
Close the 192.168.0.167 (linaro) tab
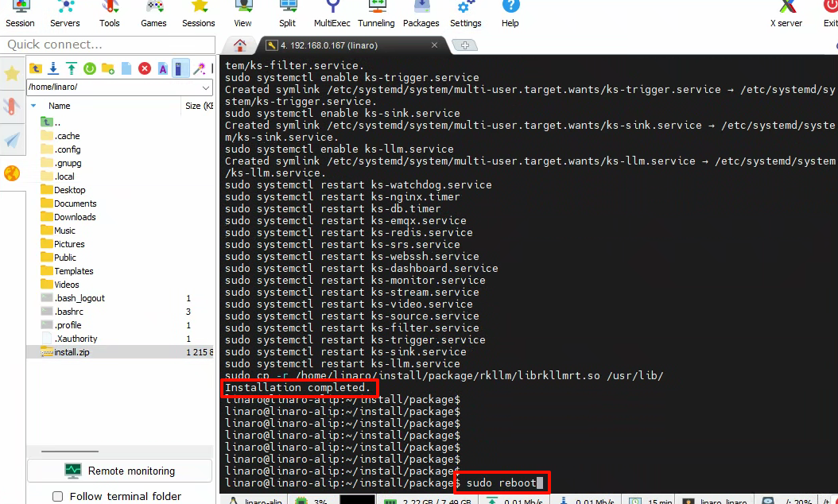point(434,45)
